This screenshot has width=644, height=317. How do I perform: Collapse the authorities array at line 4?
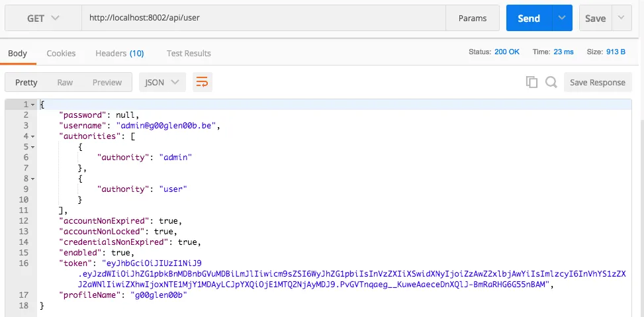pos(32,136)
